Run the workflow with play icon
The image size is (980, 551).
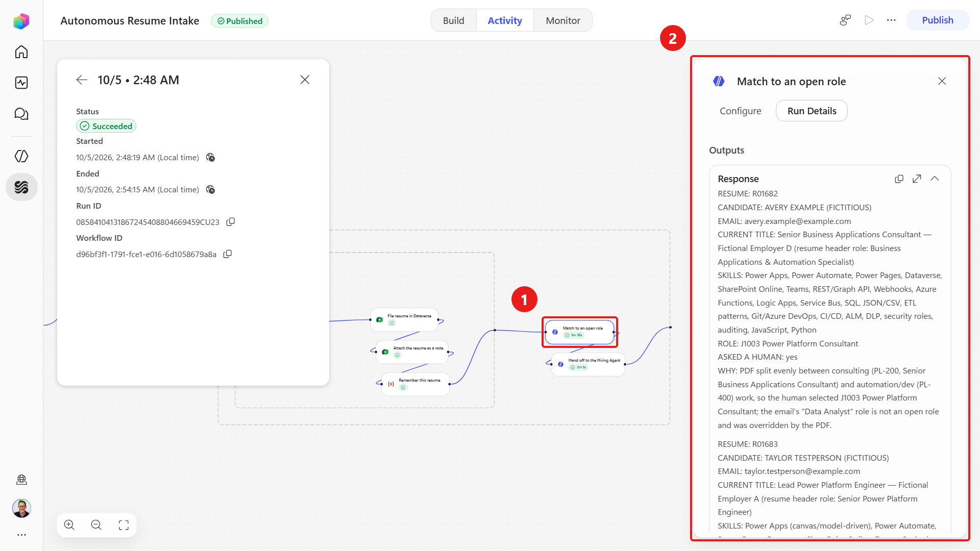tap(869, 20)
